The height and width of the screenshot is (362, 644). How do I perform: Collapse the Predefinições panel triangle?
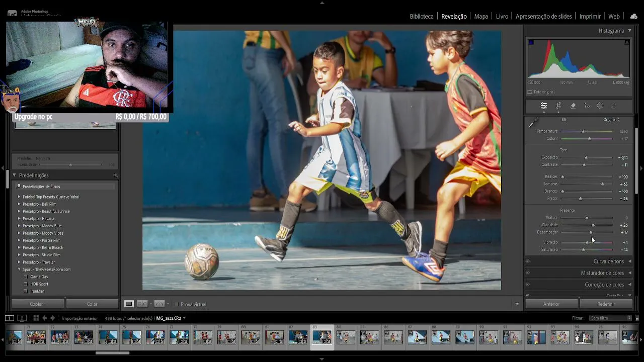pyautogui.click(x=14, y=175)
